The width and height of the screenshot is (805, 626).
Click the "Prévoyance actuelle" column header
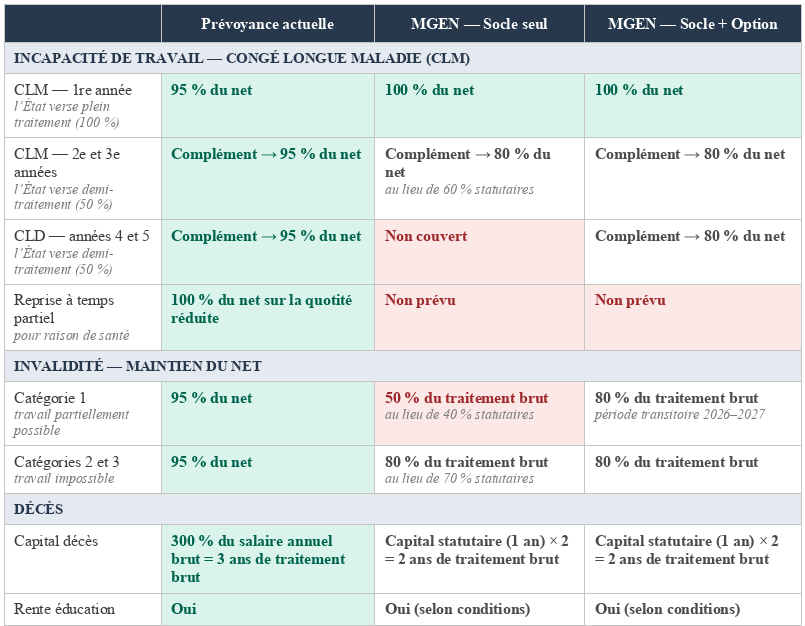click(267, 24)
